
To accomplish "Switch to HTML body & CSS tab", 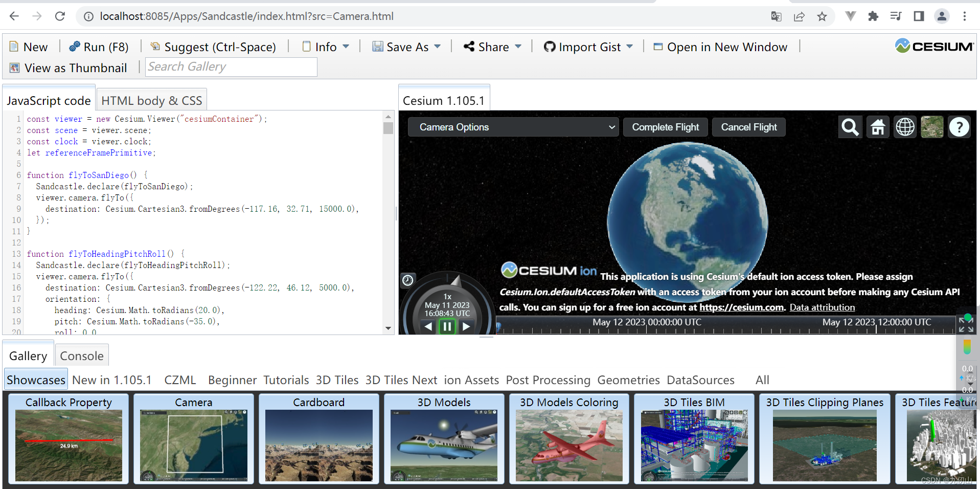I will (152, 101).
